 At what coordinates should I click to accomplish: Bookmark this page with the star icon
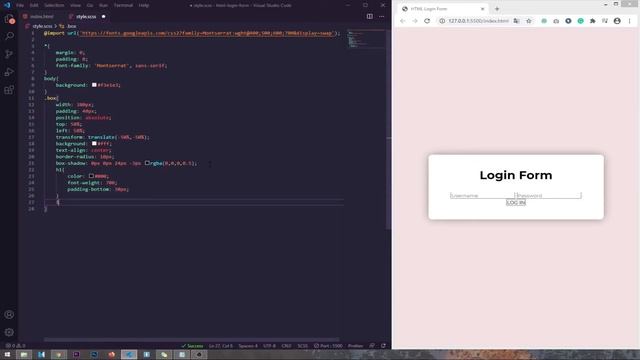pyautogui.click(x=529, y=21)
